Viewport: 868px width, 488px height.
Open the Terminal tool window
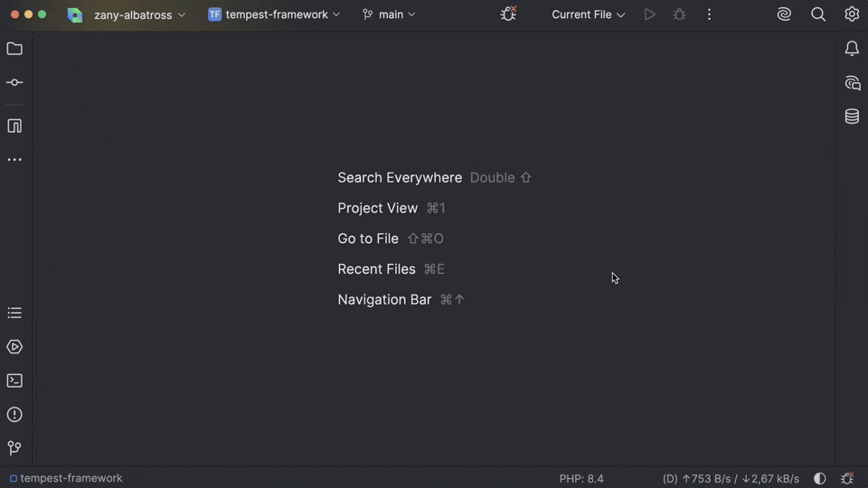[x=14, y=380]
